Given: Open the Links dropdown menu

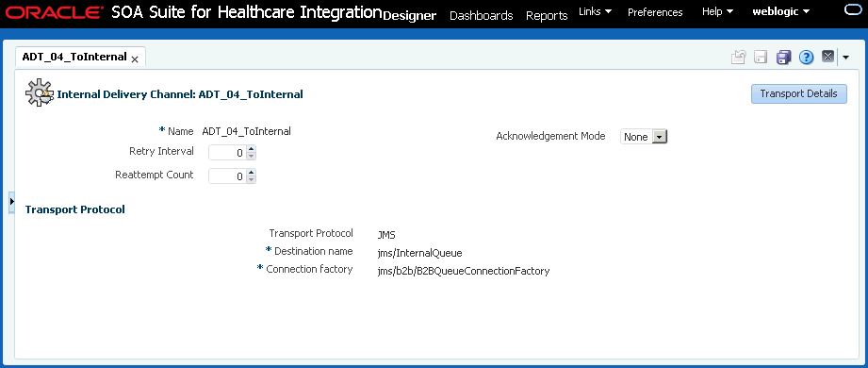Looking at the screenshot, I should tap(595, 11).
